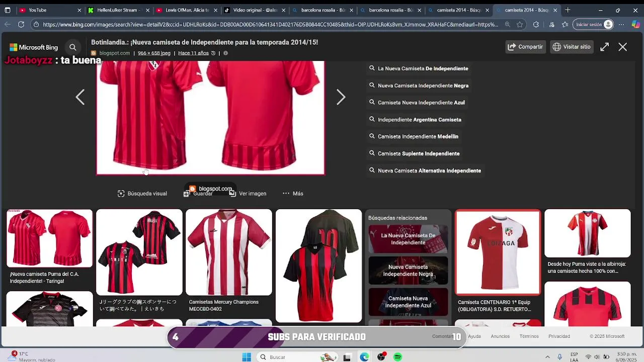This screenshot has width=644, height=362.
Task: Open a new browser tab with plus
Action: [x=568, y=10]
